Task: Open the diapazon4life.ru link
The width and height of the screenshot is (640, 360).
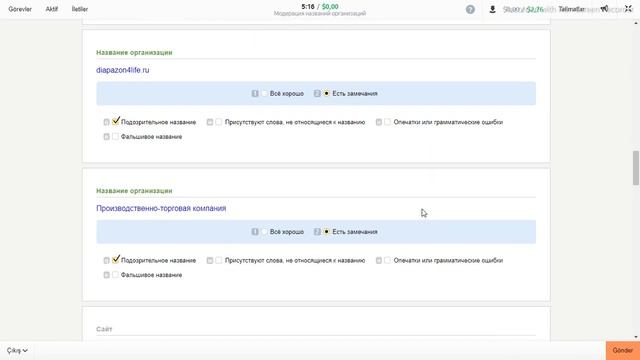Action: [x=123, y=70]
